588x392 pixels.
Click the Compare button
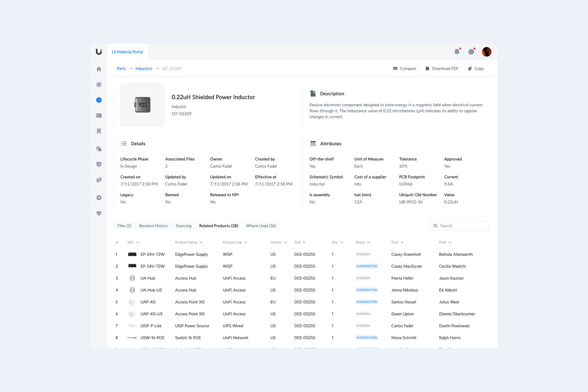click(x=405, y=69)
